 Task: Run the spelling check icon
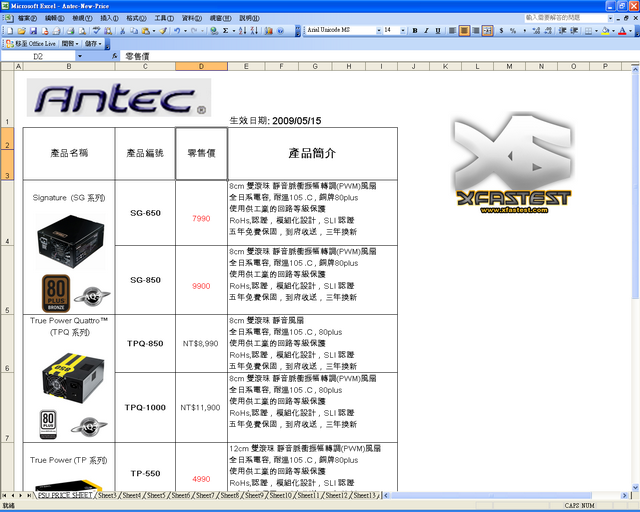(96, 31)
